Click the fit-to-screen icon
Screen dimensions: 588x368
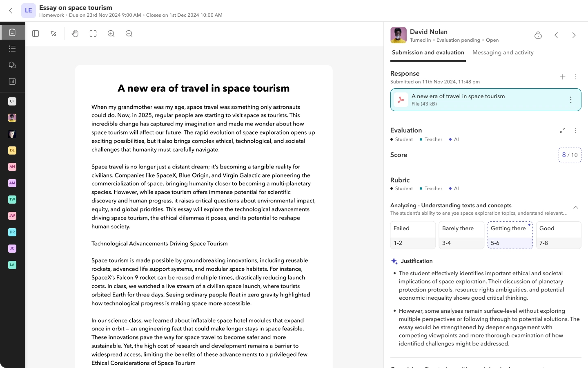click(x=93, y=34)
